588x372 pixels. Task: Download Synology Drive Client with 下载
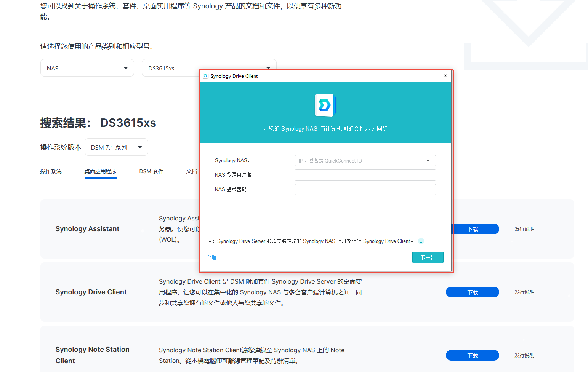coord(472,292)
